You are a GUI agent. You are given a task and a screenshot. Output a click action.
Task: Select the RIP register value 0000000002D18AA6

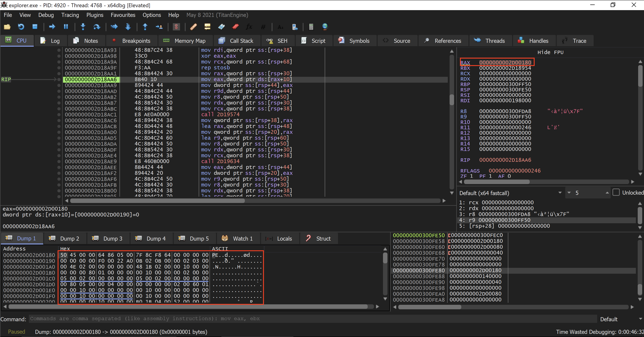[505, 160]
